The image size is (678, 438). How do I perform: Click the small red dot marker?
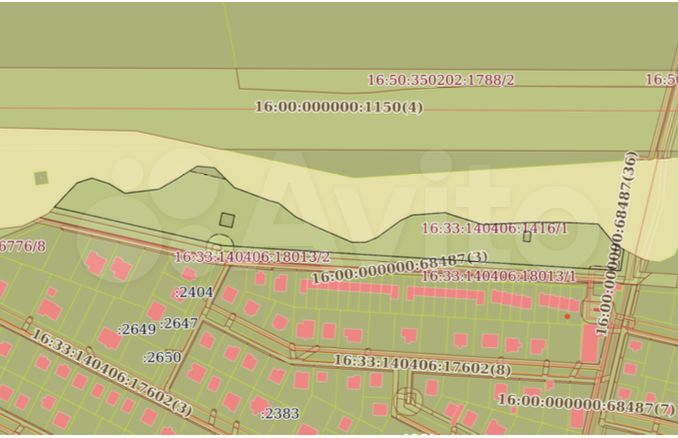click(567, 317)
